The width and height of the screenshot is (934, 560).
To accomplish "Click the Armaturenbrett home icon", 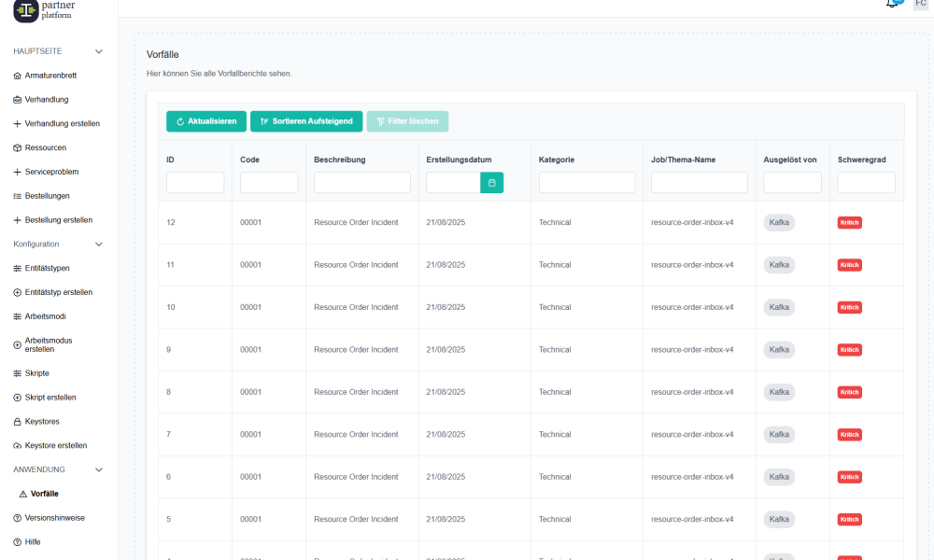I will (17, 76).
